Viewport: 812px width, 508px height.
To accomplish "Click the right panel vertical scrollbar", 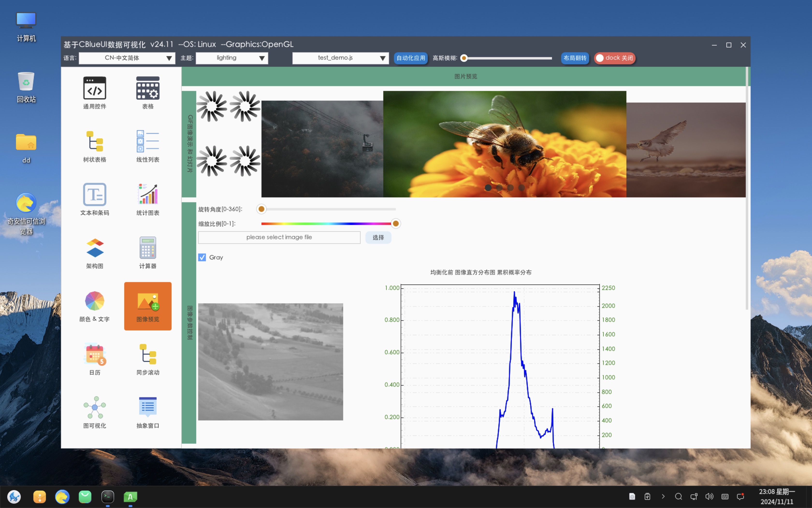I will pos(747,188).
